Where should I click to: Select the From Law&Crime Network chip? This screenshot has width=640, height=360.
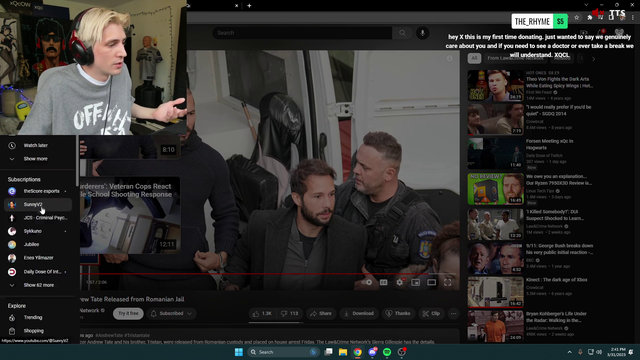tap(516, 58)
